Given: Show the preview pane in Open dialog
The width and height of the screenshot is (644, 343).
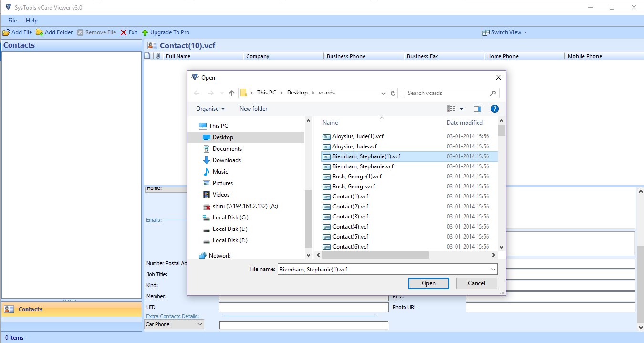Looking at the screenshot, I should [x=478, y=109].
